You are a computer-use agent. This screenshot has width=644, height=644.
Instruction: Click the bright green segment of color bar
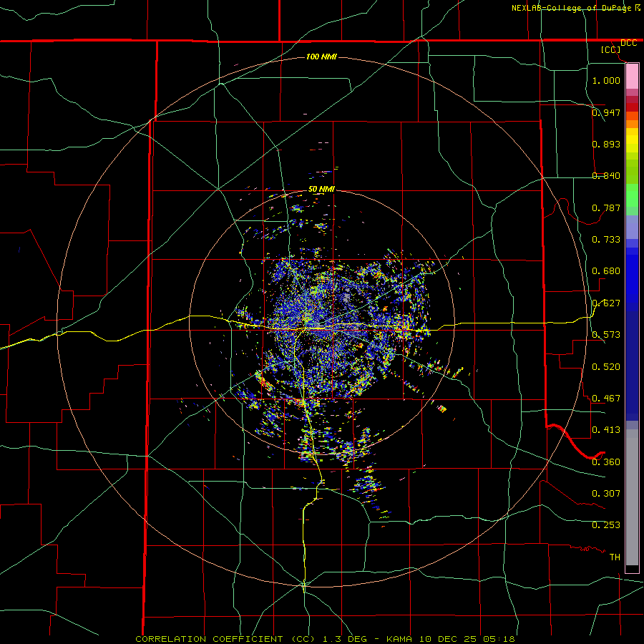632,195
